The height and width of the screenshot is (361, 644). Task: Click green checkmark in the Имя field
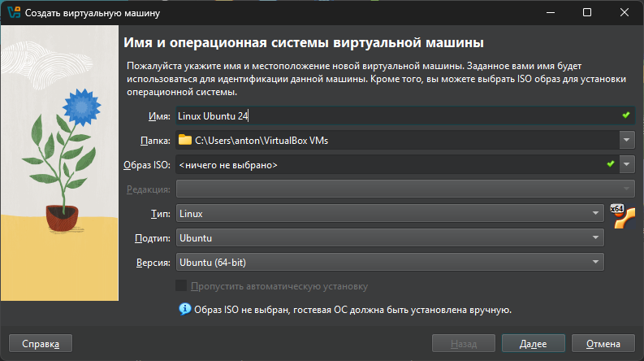(x=626, y=115)
